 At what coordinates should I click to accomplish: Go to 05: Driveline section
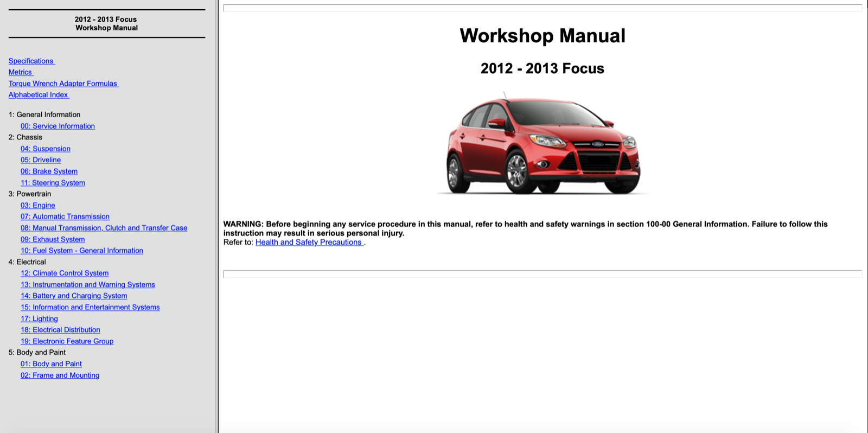(41, 160)
